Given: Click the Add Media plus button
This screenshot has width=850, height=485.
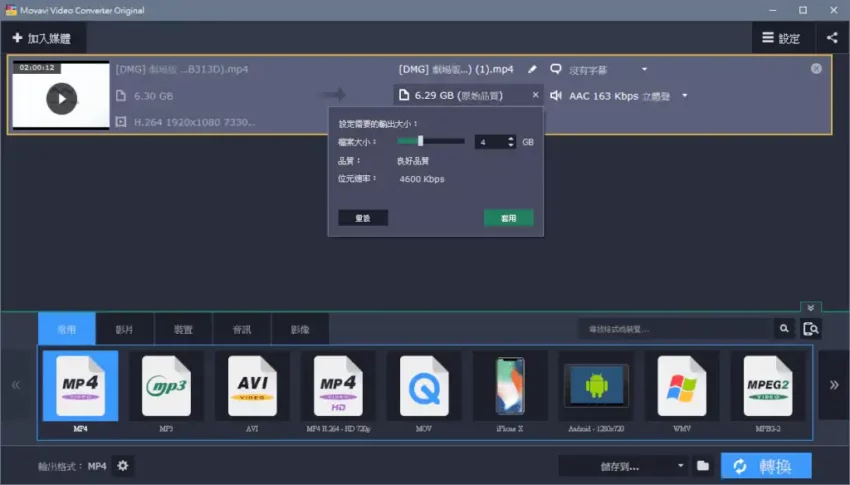Looking at the screenshot, I should point(42,38).
